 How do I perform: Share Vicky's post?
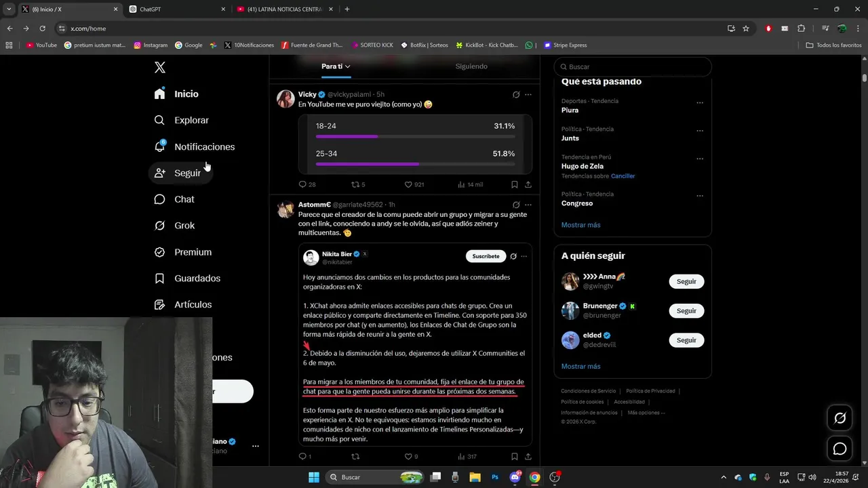click(528, 184)
